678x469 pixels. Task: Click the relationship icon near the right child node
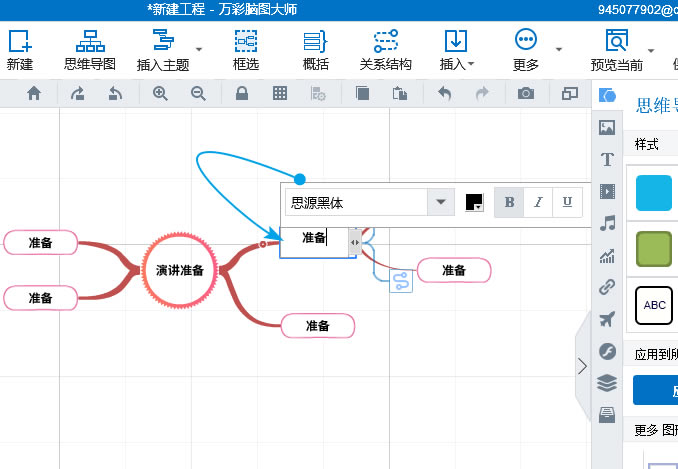tap(401, 281)
